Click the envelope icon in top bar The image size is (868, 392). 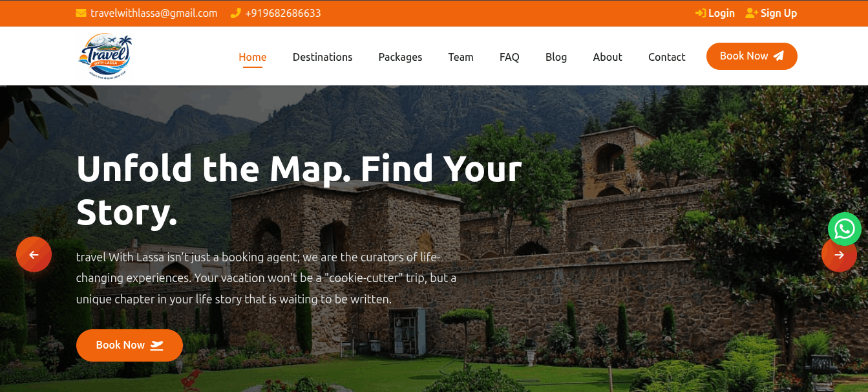pyautogui.click(x=81, y=13)
